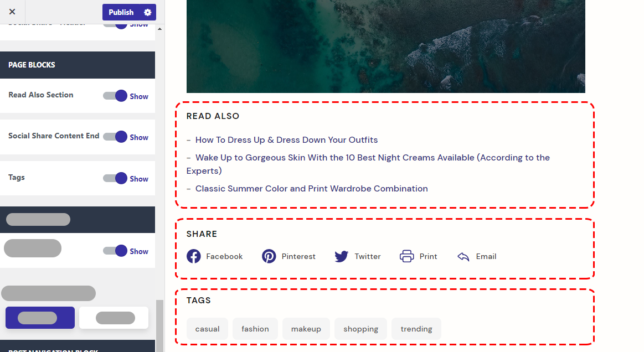Screen dimensions: 644x352
Task: Open publish settings gear icon
Action: (x=147, y=12)
